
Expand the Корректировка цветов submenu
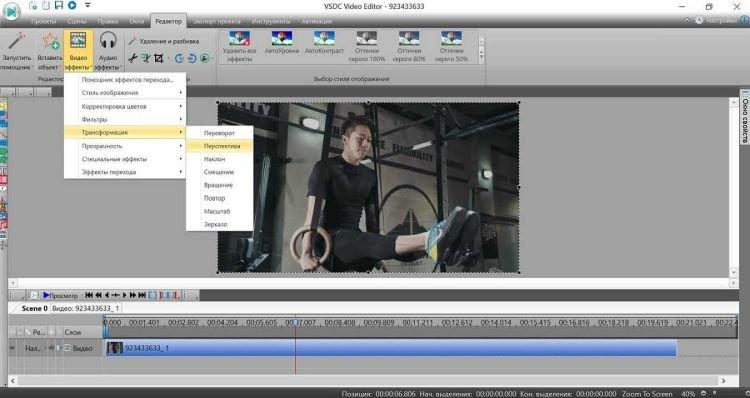coord(125,106)
